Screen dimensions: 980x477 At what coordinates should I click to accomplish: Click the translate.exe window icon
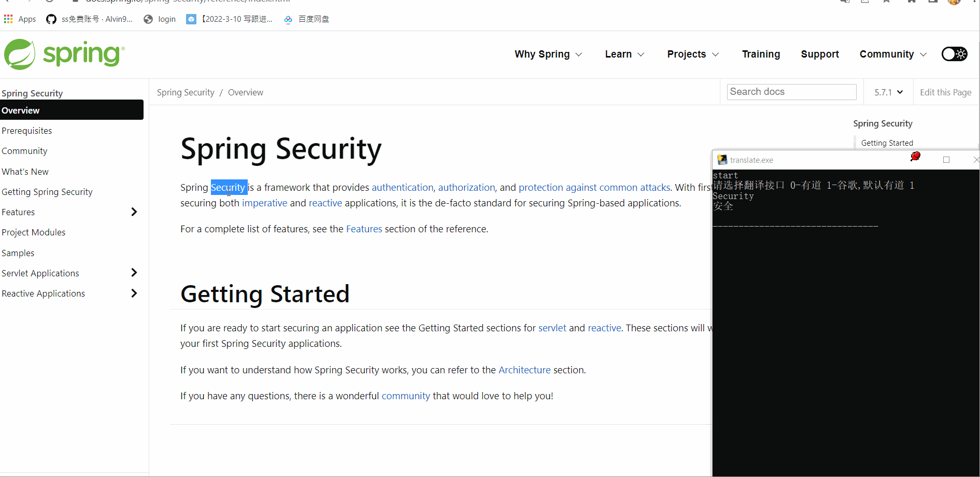722,160
